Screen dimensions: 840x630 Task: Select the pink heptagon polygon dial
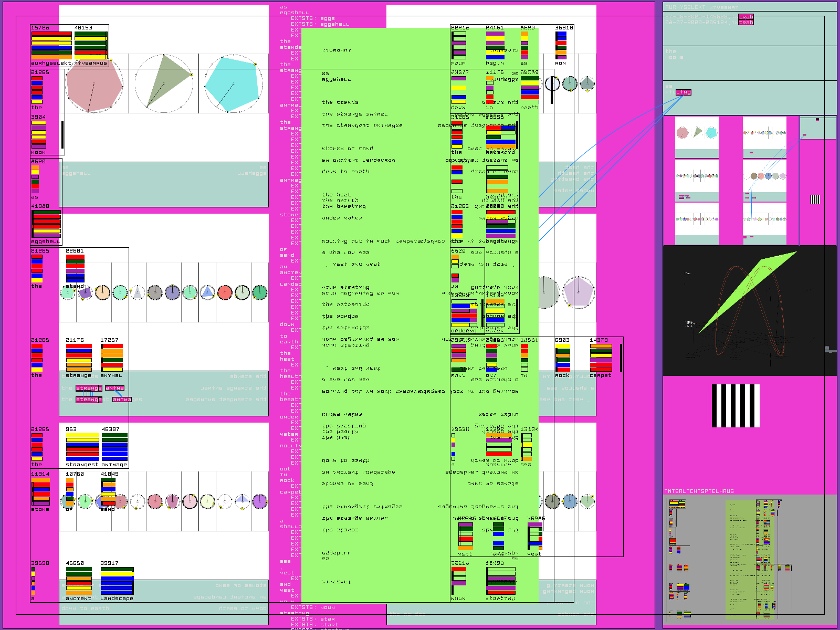pyautogui.click(x=94, y=83)
